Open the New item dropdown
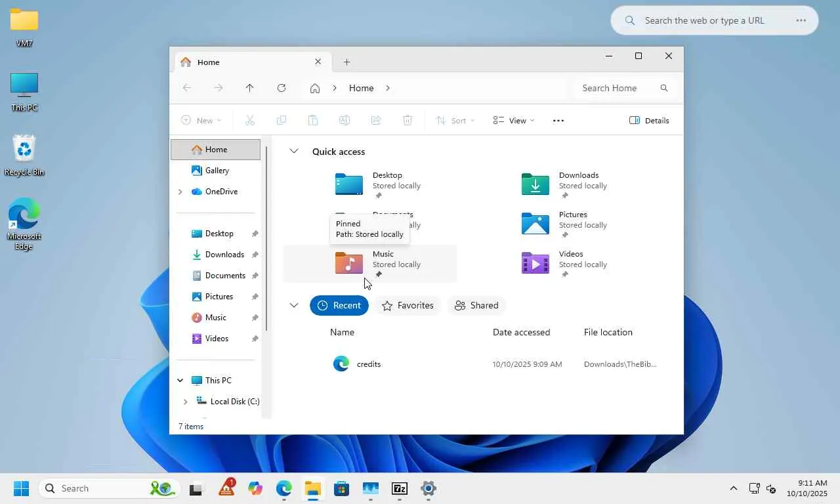The height and width of the screenshot is (504, 840). (201, 120)
